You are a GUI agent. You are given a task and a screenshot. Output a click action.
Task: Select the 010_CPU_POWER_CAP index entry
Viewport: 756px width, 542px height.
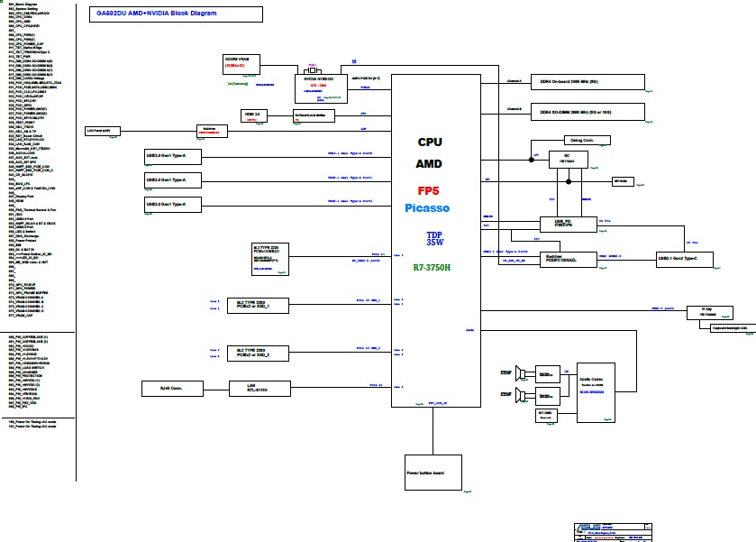click(26, 44)
